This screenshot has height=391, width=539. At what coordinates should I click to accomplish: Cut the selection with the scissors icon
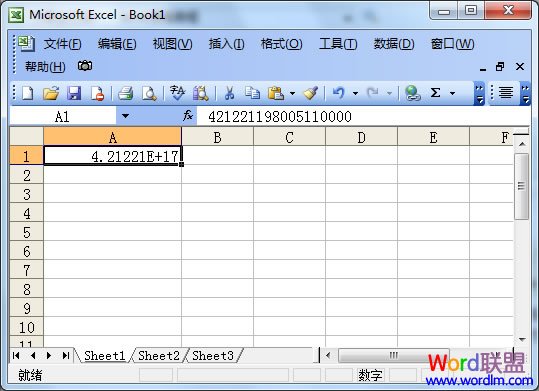point(229,93)
